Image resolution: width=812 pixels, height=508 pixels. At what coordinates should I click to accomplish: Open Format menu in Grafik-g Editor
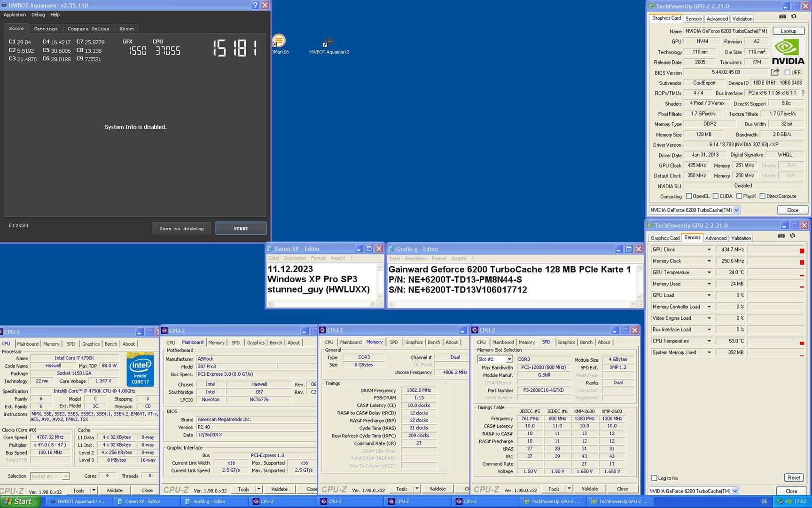coord(439,258)
